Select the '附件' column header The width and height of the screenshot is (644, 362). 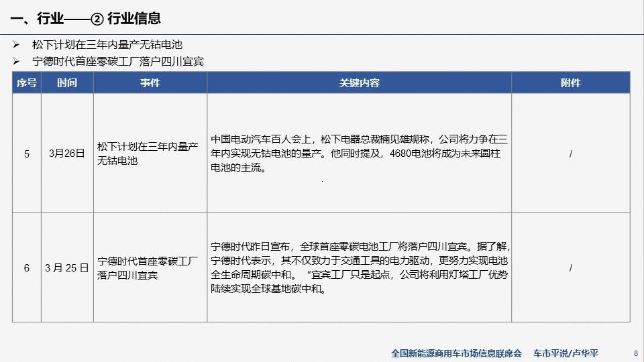coord(571,83)
